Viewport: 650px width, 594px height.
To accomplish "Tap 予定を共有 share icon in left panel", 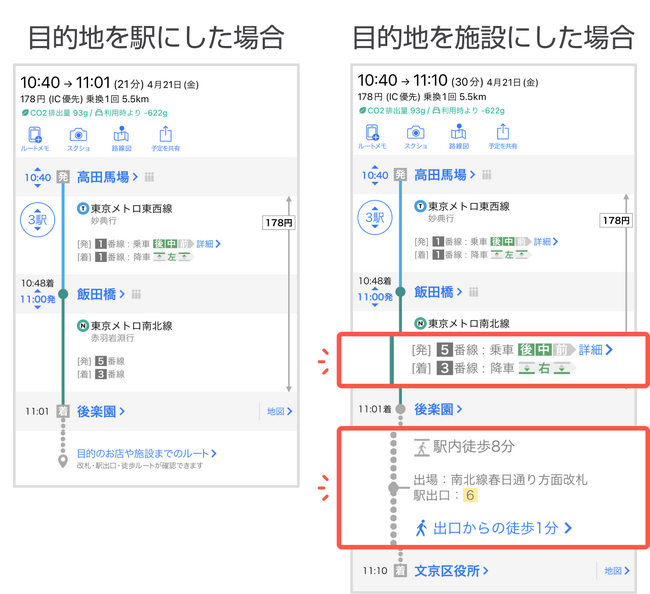I will [165, 137].
